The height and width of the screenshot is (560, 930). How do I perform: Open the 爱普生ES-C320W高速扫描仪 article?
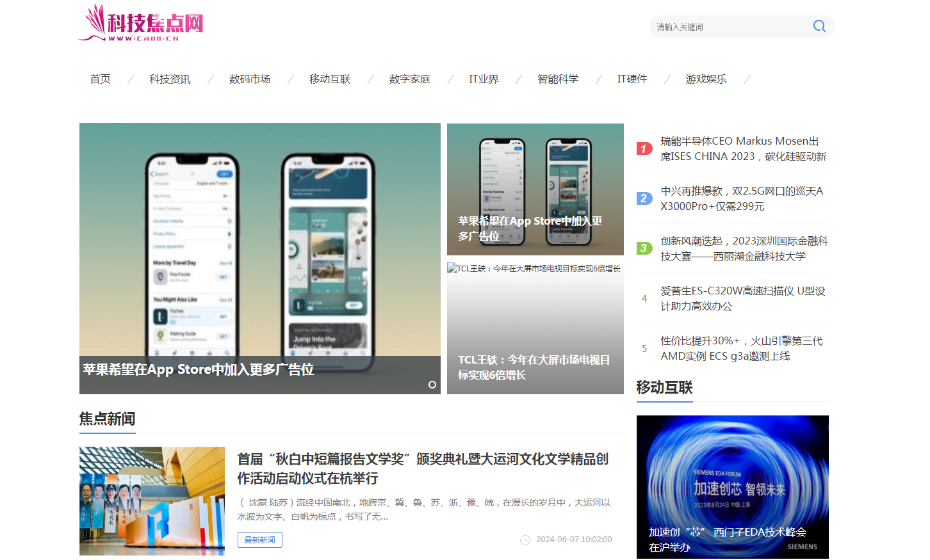(x=743, y=298)
